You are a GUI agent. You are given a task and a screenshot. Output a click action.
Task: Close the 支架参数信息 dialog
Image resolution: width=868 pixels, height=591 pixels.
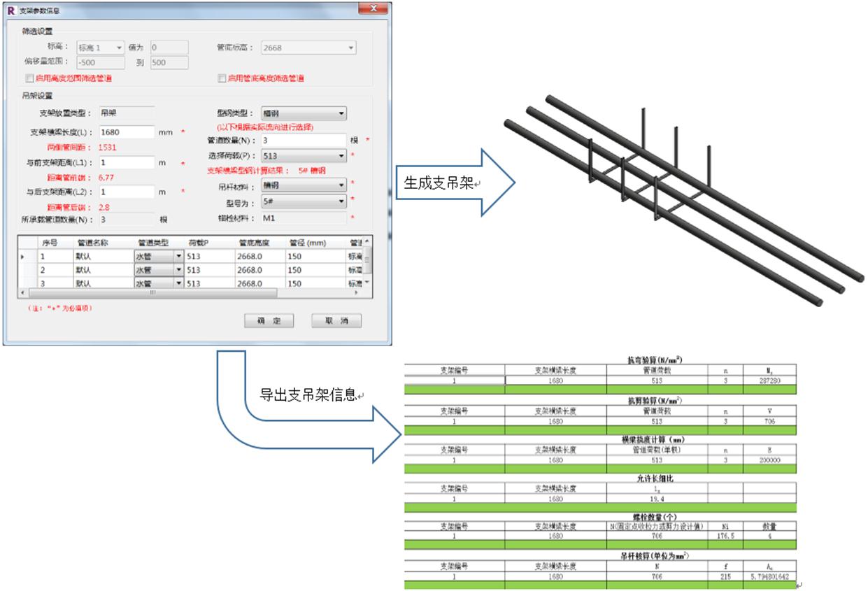pyautogui.click(x=372, y=10)
